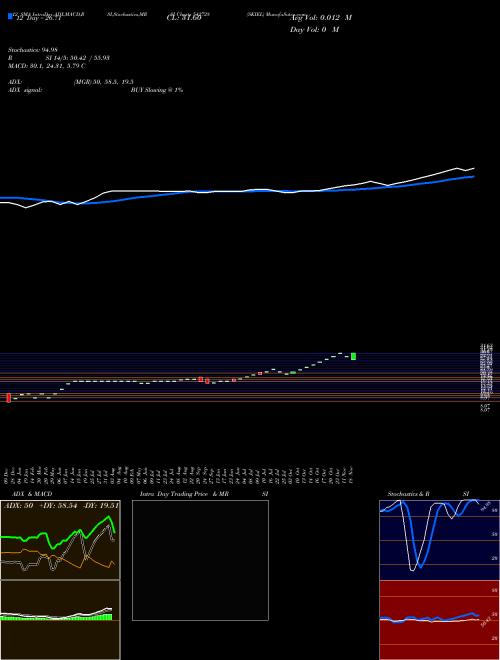
Task: Click the blue 12 Day SMA legend square
Action: coord(10,16)
